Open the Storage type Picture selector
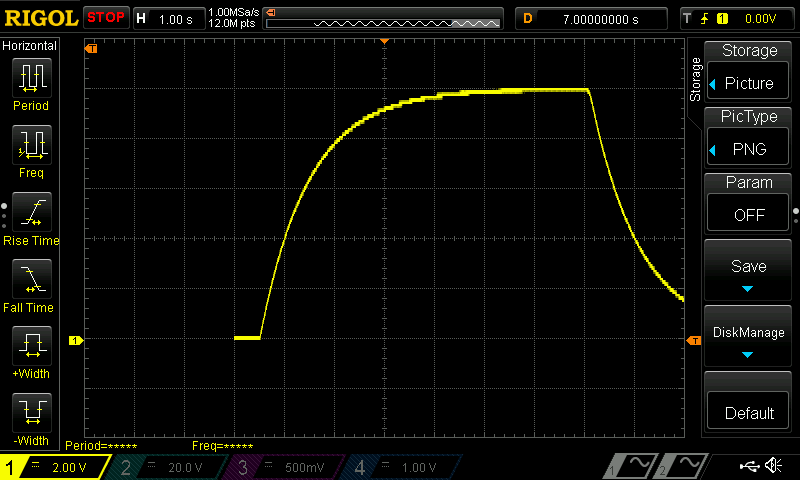The image size is (800, 480). point(749,83)
